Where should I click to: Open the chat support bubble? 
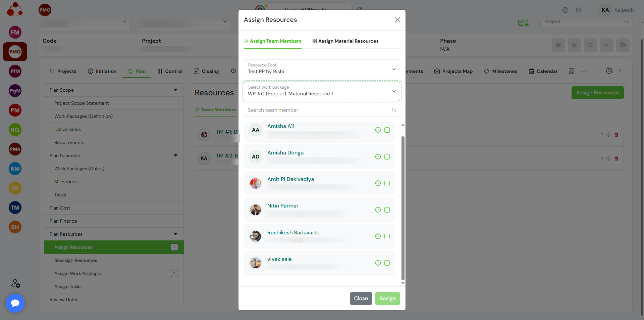tap(15, 303)
